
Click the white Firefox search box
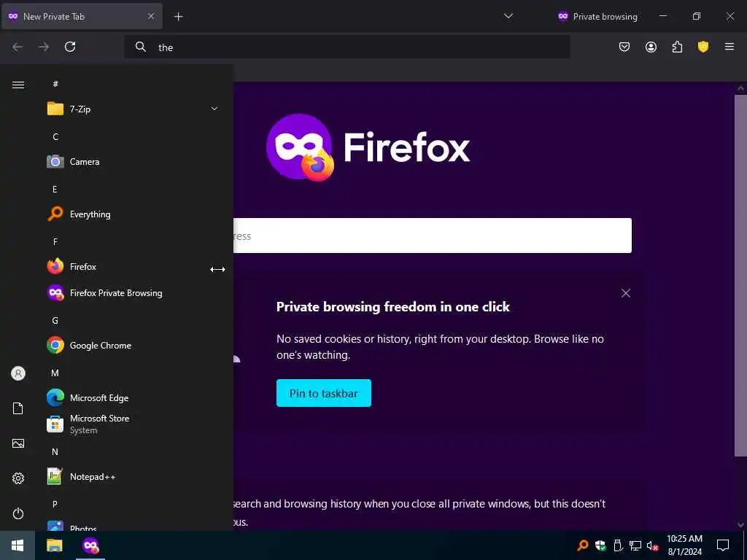pos(432,236)
